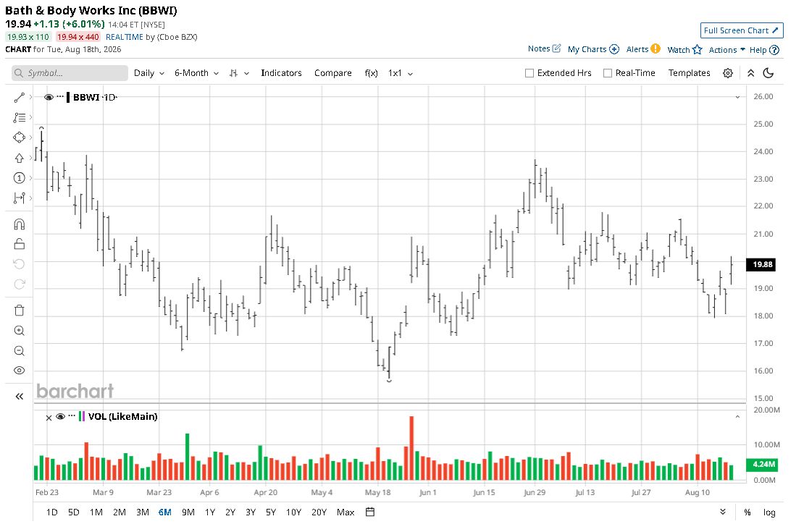Open the Indicators menu
804x532 pixels.
tap(281, 73)
